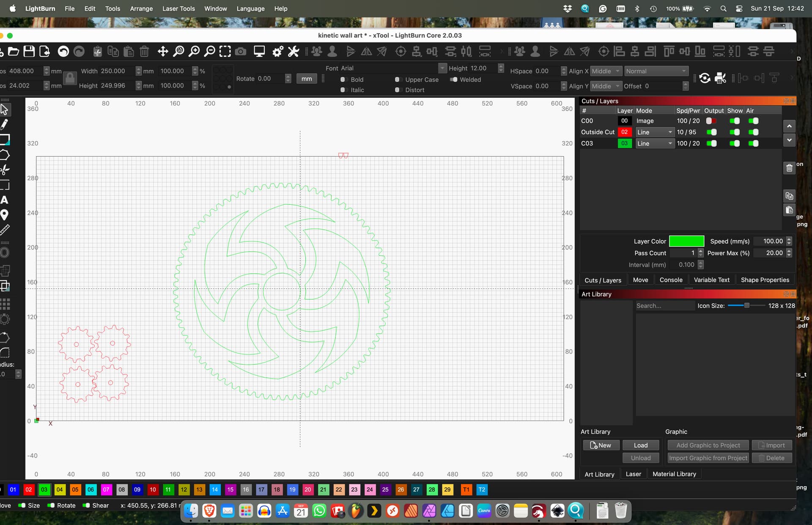Open Mode dropdown for Outside Cut layer
The height and width of the screenshot is (525, 812).
pyautogui.click(x=654, y=132)
